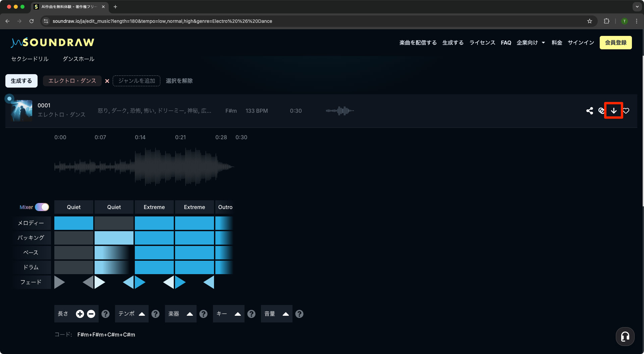Click the link-off icon beside share
Screen dimensions: 644x354
click(x=601, y=111)
